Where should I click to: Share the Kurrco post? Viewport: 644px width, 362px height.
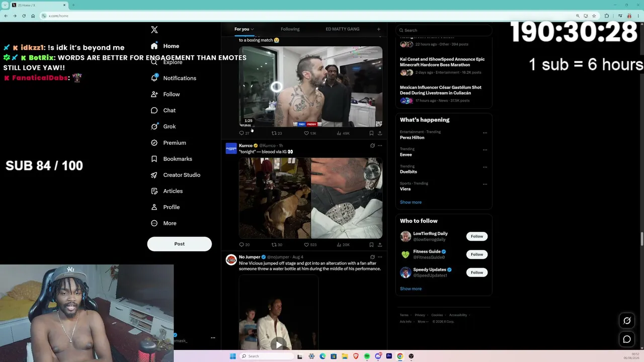pos(380,245)
